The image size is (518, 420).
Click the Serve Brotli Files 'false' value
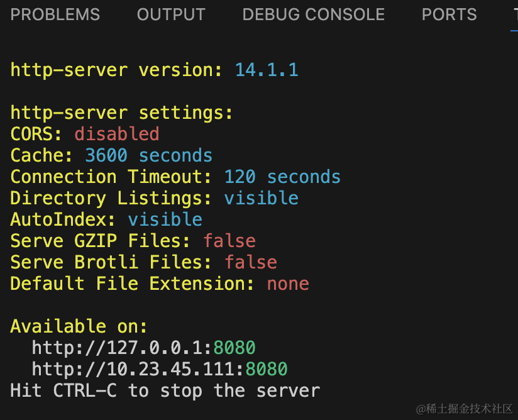(251, 262)
